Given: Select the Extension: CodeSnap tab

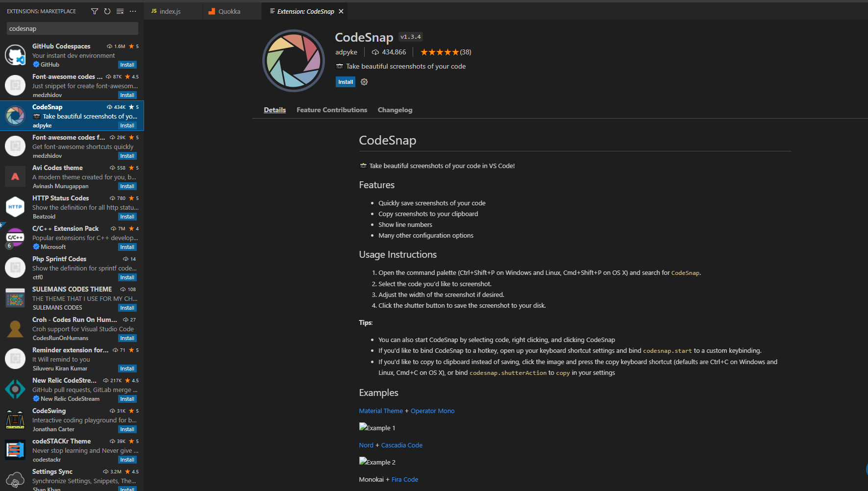Looking at the screenshot, I should point(305,11).
